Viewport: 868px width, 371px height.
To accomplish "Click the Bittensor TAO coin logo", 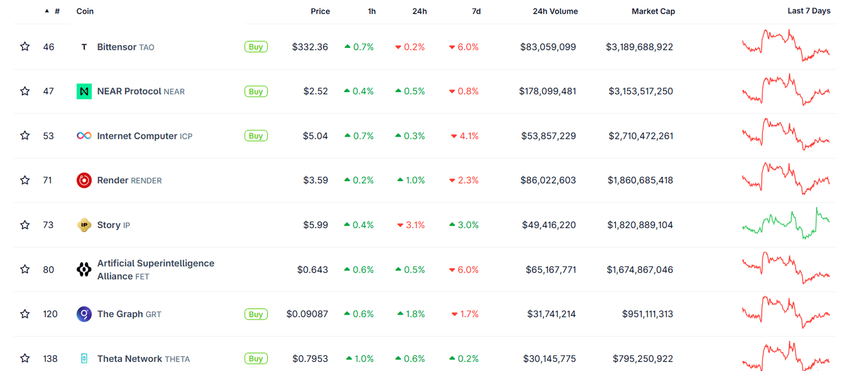I will tap(84, 47).
